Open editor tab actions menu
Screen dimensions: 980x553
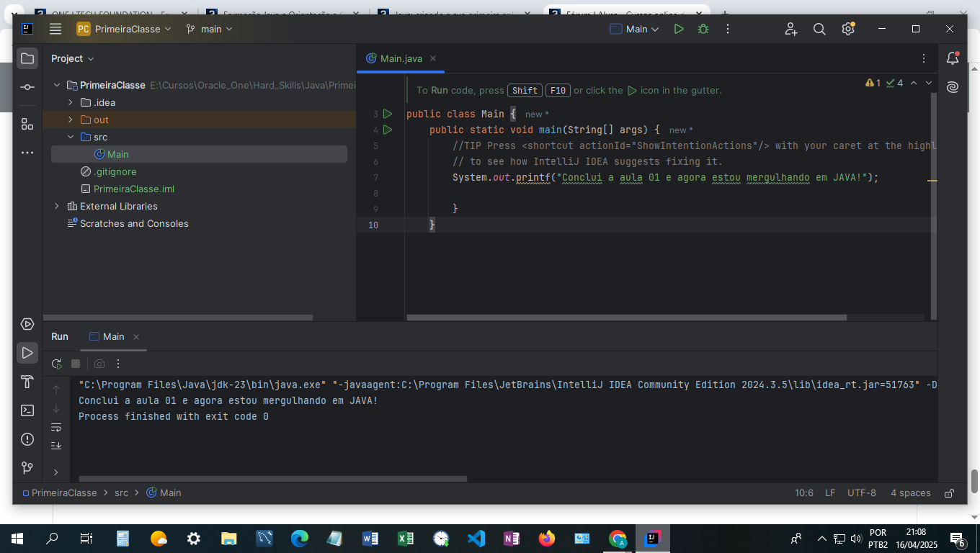(924, 58)
